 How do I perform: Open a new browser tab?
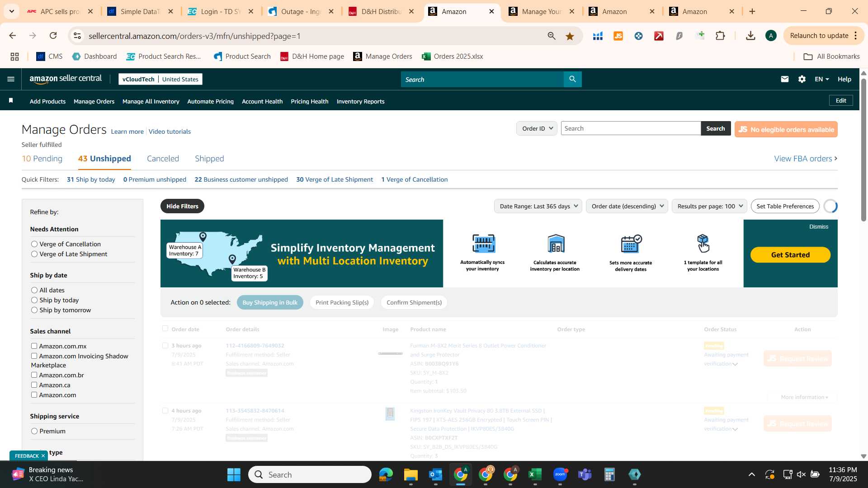click(752, 11)
